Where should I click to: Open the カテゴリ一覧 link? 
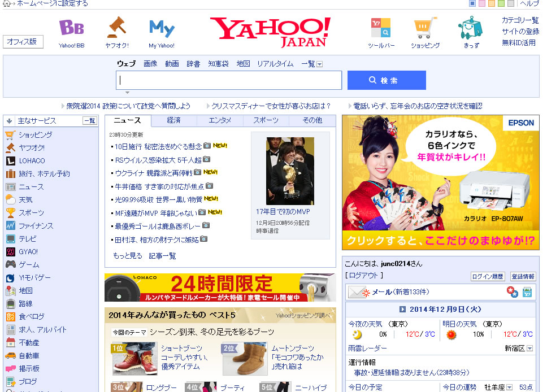point(520,20)
